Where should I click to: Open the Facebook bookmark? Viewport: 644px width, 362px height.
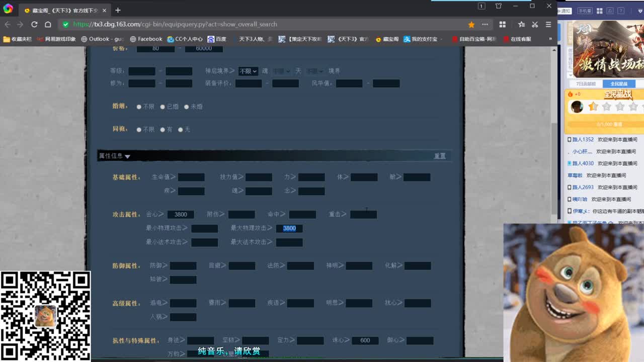pyautogui.click(x=146, y=39)
